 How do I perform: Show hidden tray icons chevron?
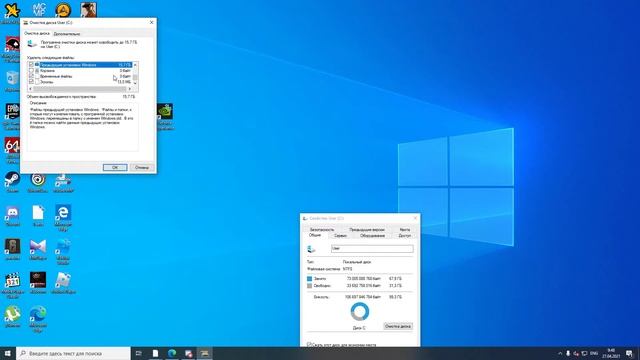point(560,353)
